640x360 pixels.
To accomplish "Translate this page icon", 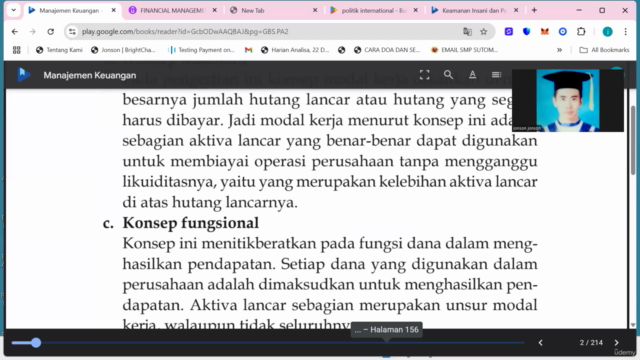I will pyautogui.click(x=467, y=31).
